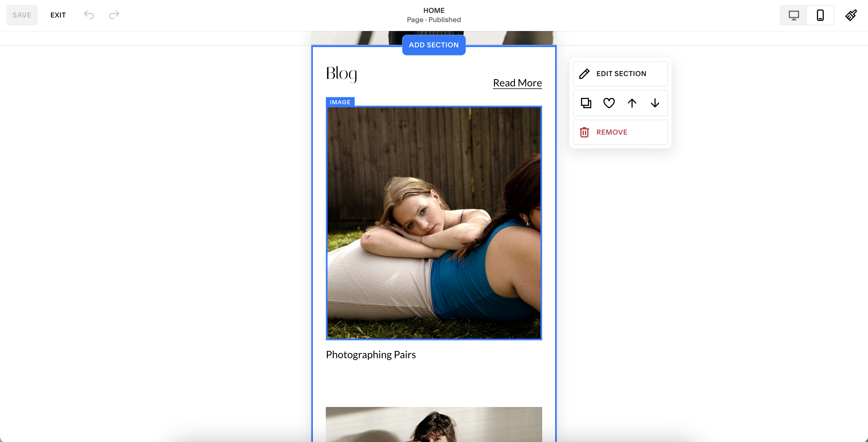868x442 pixels.
Task: Click the Save button
Action: [22, 15]
